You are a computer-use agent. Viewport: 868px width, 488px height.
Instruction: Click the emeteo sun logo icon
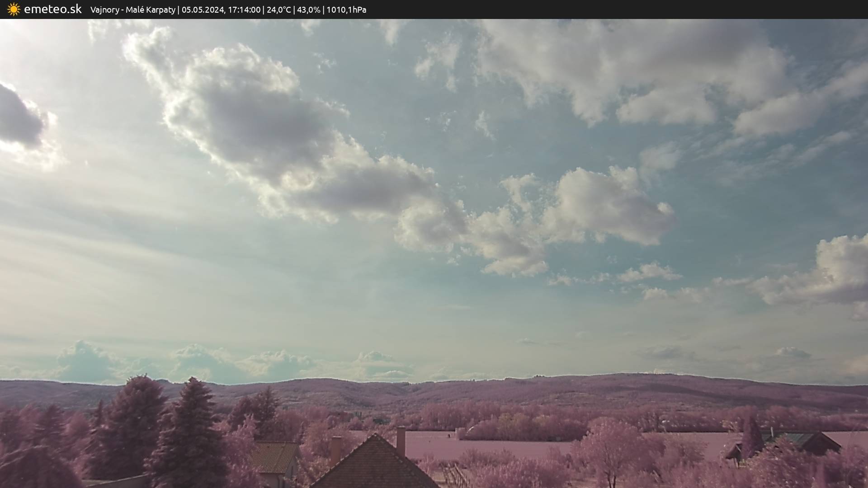[14, 9]
